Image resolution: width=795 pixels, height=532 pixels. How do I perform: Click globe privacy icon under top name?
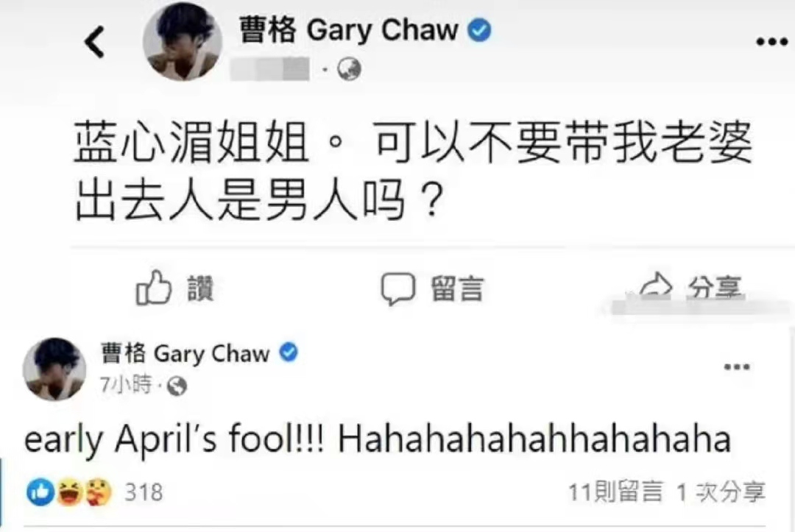click(350, 69)
